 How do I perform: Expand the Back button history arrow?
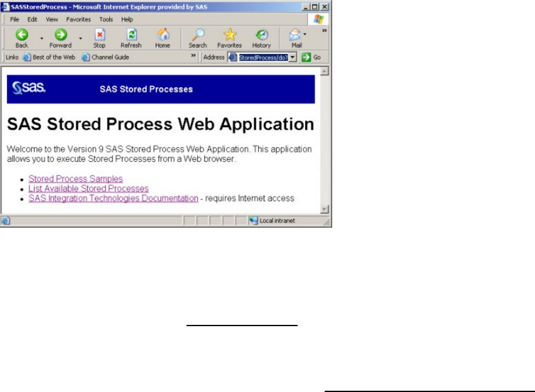tap(41, 38)
